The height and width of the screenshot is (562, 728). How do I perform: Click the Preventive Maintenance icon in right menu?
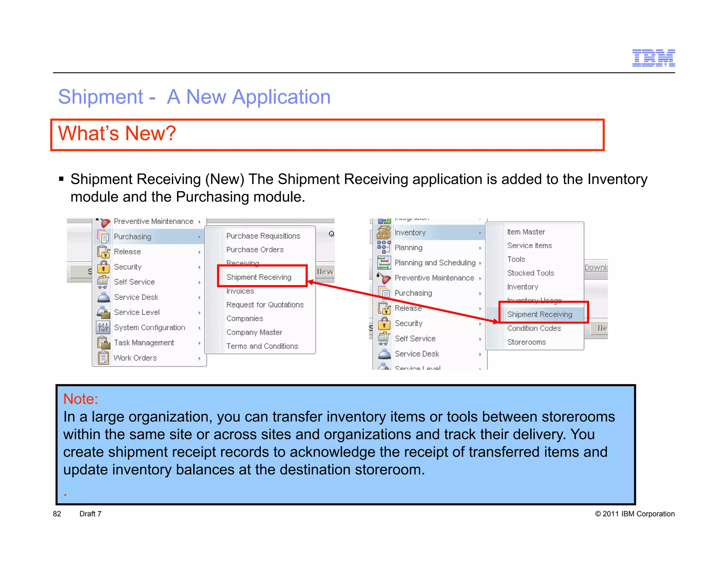pyautogui.click(x=384, y=278)
